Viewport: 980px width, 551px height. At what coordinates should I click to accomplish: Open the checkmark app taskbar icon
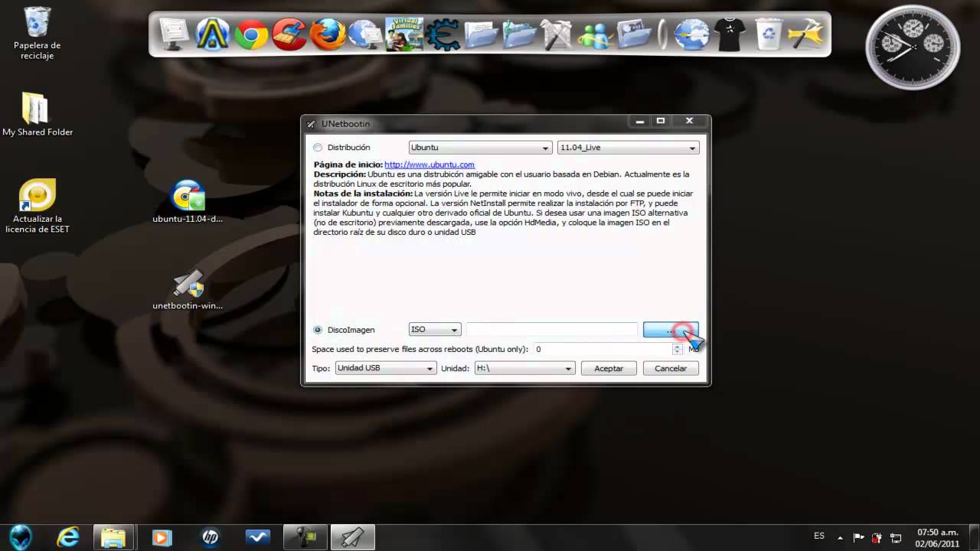pos(257,537)
